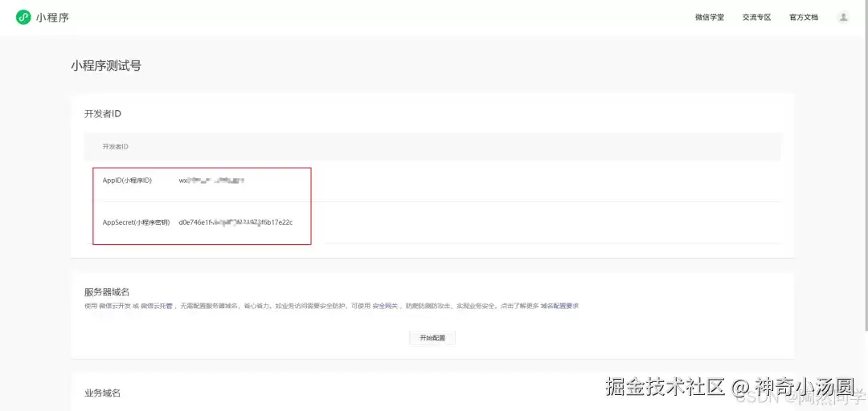Open the 域名配置要求 link

click(559, 306)
